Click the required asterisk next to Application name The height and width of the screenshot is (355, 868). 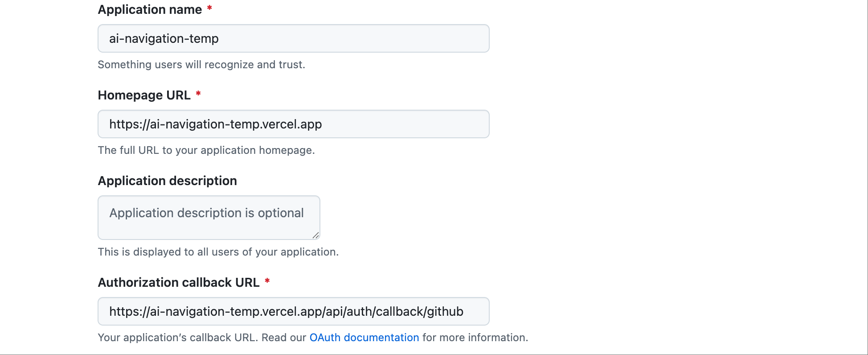(210, 7)
